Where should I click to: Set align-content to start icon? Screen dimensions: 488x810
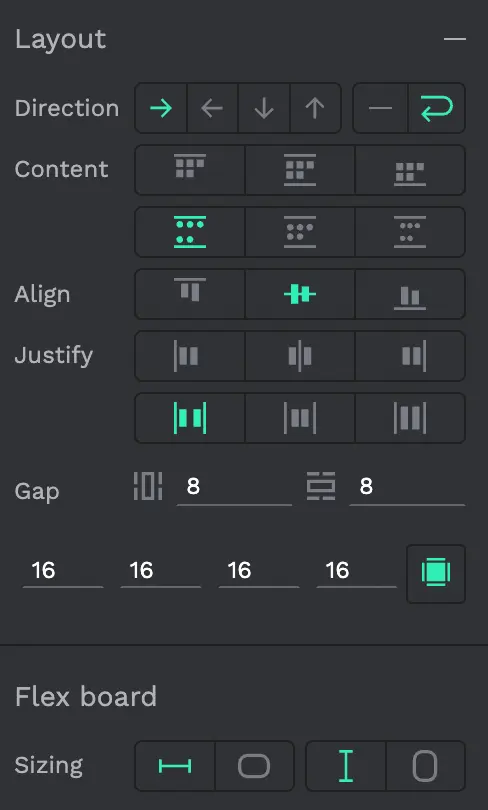(x=190, y=170)
